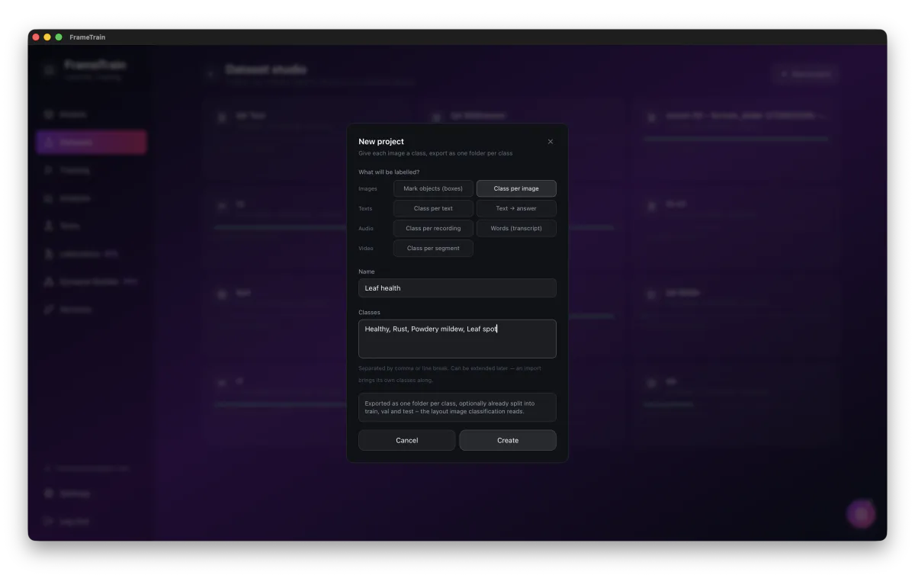Click the Audio row label
Viewport: 915px width, 588px height.
pyautogui.click(x=366, y=228)
